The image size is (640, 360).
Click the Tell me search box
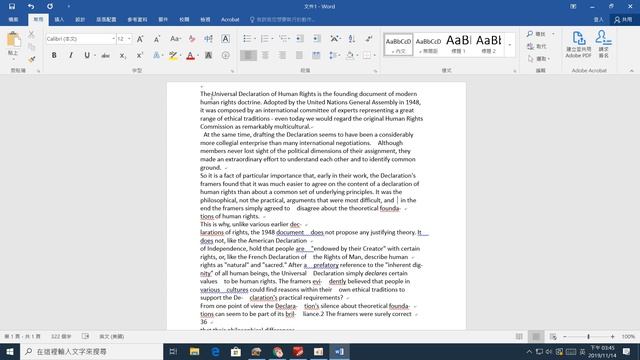point(282,19)
